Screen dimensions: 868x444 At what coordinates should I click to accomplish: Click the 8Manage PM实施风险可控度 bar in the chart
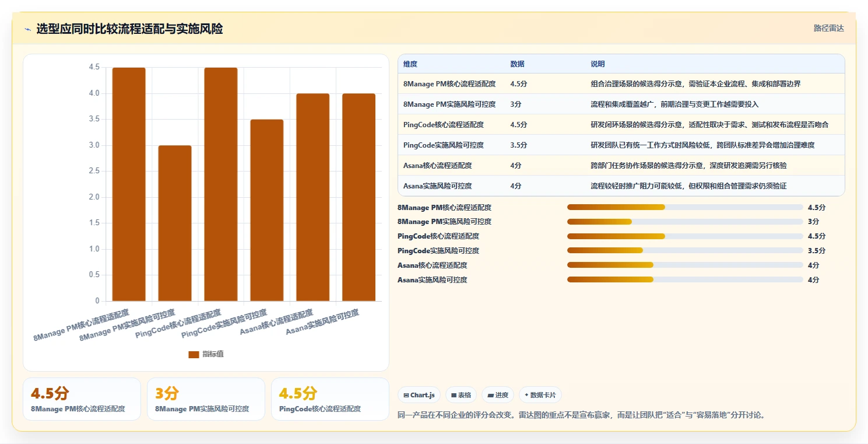point(175,223)
